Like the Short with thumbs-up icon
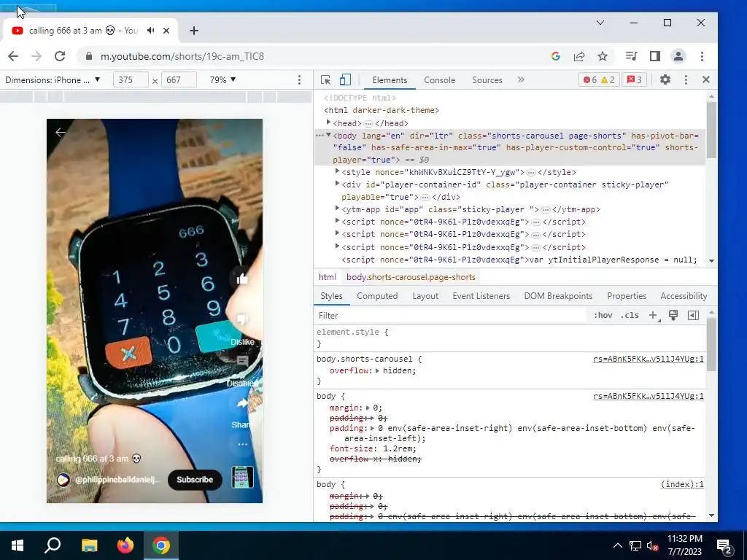Image resolution: width=747 pixels, height=560 pixels. (x=242, y=279)
